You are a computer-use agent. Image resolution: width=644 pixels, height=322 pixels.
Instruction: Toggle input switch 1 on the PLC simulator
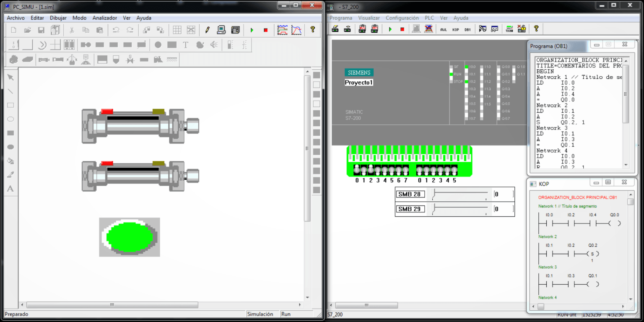pos(364,170)
